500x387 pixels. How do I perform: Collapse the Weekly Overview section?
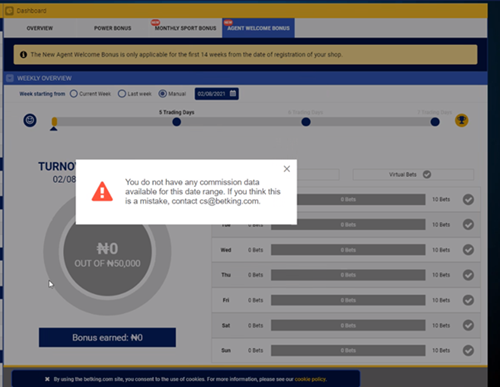coord(10,78)
